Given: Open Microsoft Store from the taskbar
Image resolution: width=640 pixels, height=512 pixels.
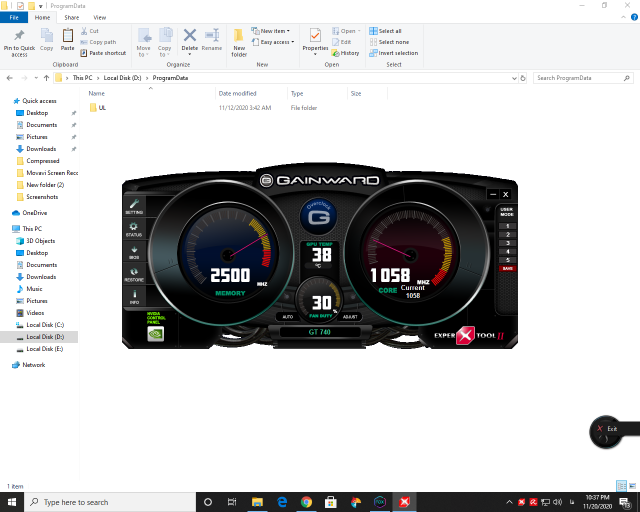Looking at the screenshot, I should pos(331,502).
